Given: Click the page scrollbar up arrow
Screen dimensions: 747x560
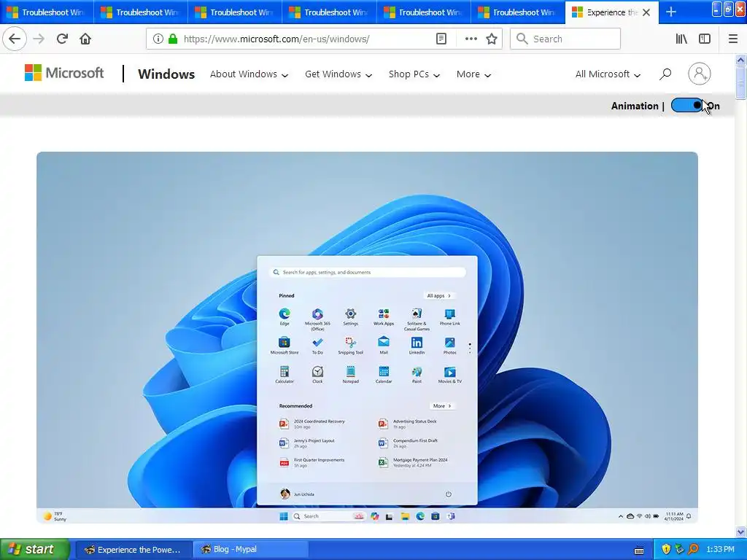Looking at the screenshot, I should tap(740, 60).
